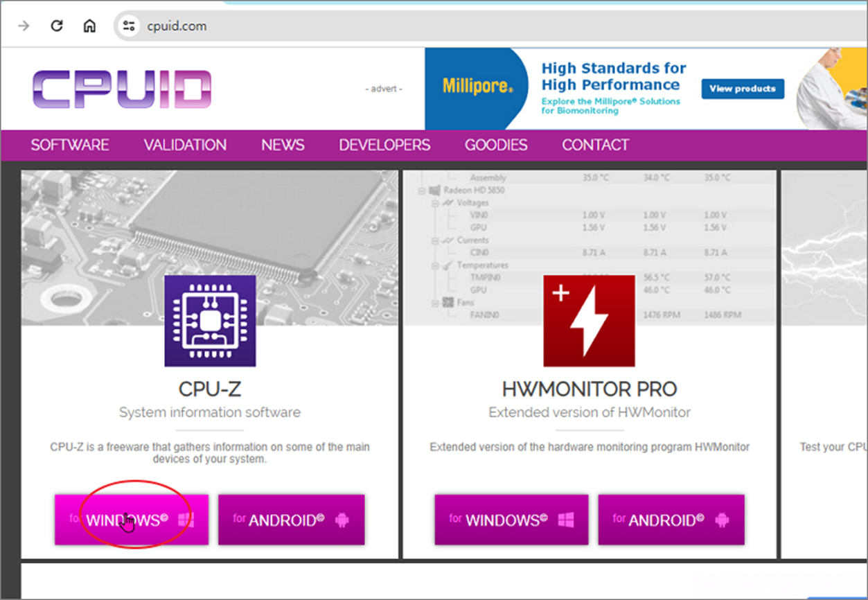Open the High Standards for High Performance headline
Image resolution: width=868 pixels, height=600 pixels.
(x=613, y=76)
